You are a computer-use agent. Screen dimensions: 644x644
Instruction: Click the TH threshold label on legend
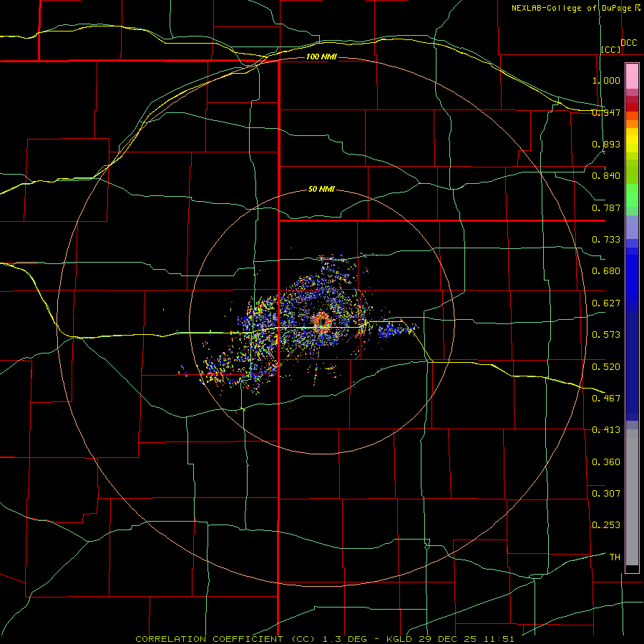(615, 557)
